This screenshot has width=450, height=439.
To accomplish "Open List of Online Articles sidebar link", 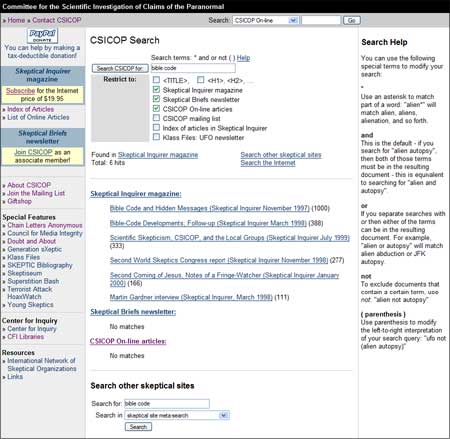I will coord(38,117).
